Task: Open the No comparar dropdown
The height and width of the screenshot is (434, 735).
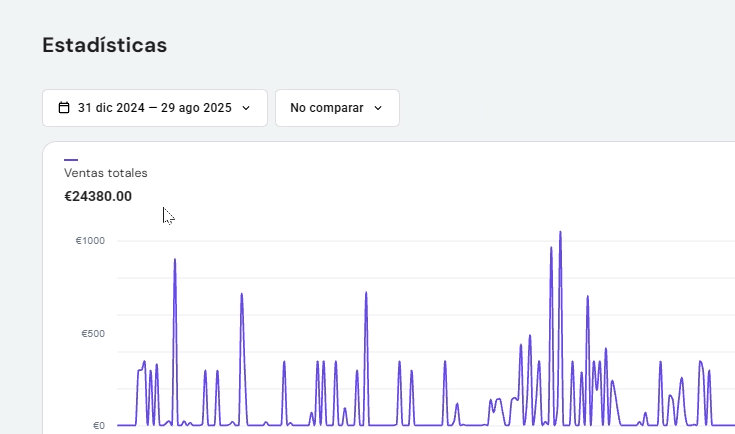Action: pos(338,108)
